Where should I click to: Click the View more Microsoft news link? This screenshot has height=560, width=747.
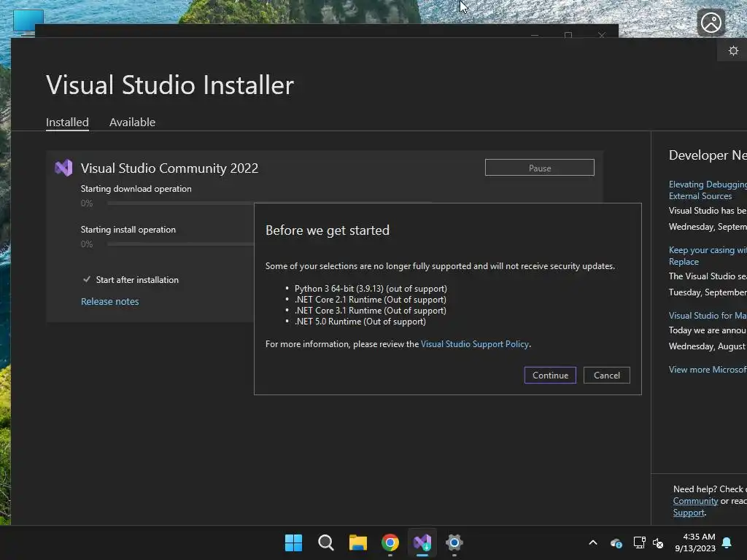tap(708, 370)
